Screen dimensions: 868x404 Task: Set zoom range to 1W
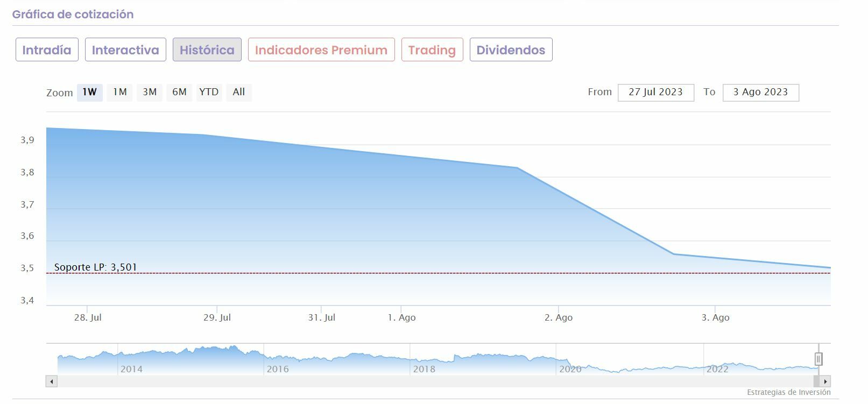89,93
